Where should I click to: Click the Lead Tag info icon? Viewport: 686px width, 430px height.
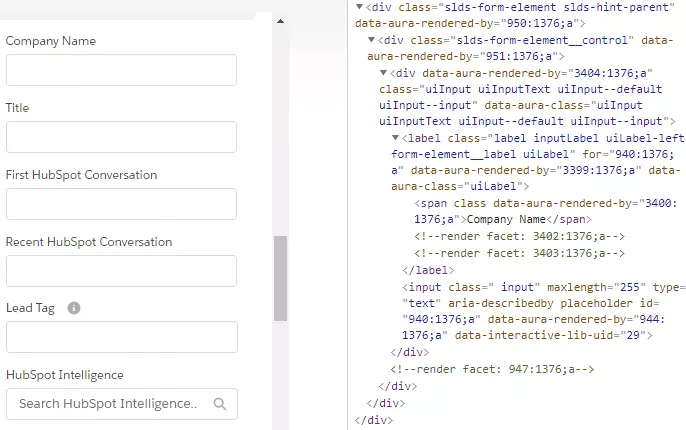pyautogui.click(x=74, y=308)
